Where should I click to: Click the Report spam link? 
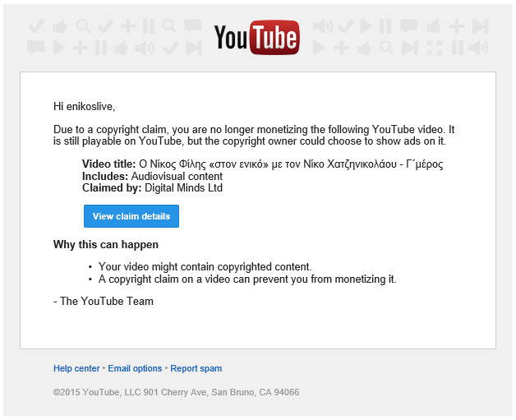click(196, 368)
